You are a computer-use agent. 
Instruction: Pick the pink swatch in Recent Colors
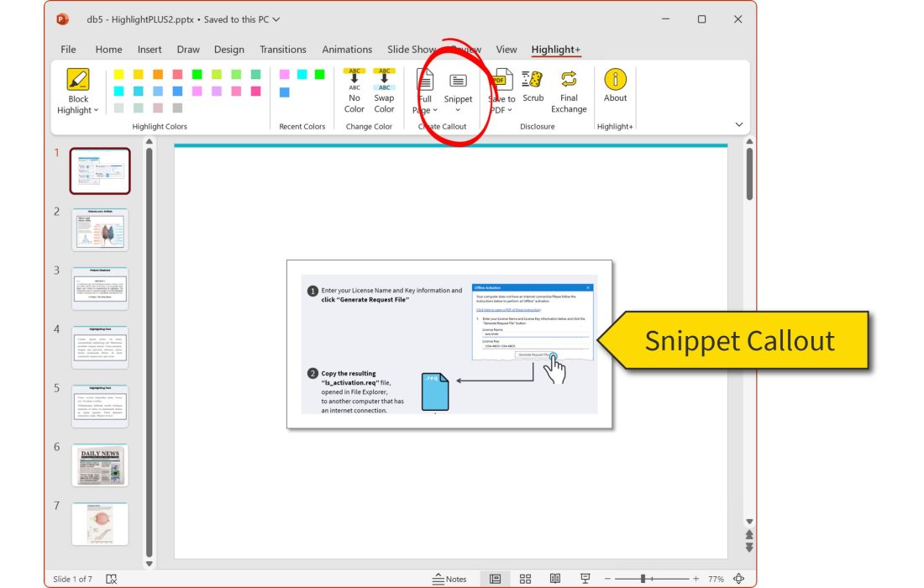(x=285, y=74)
